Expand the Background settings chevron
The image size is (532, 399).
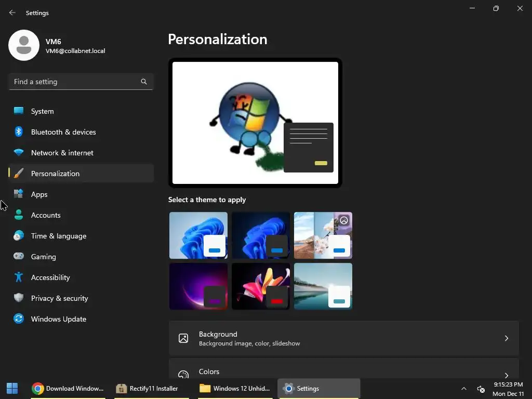(x=506, y=338)
